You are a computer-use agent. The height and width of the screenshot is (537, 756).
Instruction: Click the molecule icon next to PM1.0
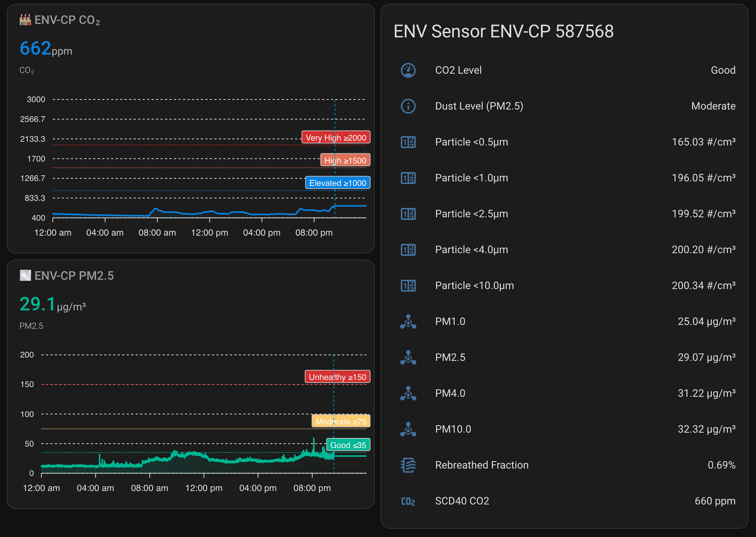pos(408,321)
